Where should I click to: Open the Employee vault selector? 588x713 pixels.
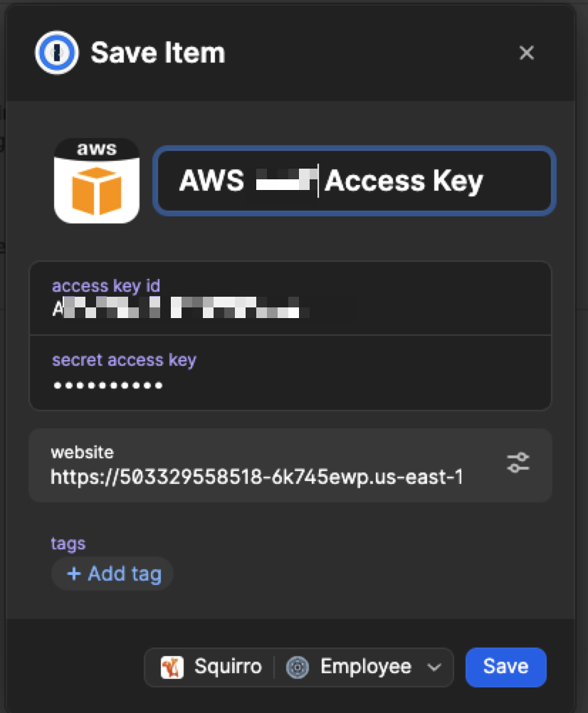366,667
